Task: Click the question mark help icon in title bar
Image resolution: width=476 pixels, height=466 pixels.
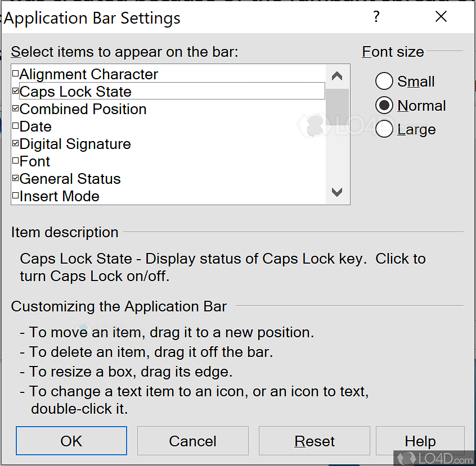Action: pyautogui.click(x=376, y=17)
